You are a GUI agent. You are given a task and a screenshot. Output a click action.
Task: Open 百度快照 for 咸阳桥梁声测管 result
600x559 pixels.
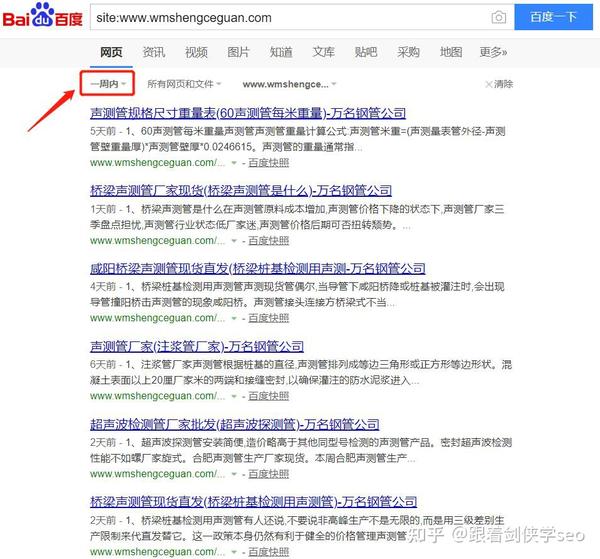269,318
